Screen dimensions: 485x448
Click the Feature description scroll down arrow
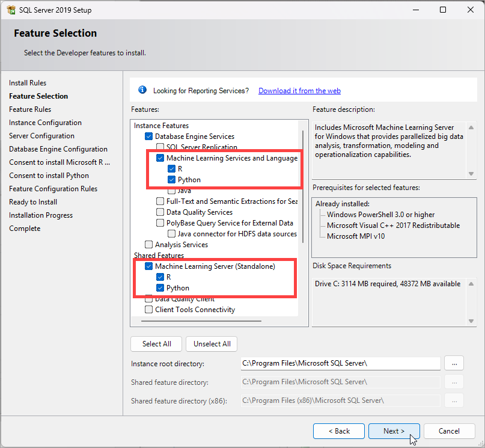(471, 174)
